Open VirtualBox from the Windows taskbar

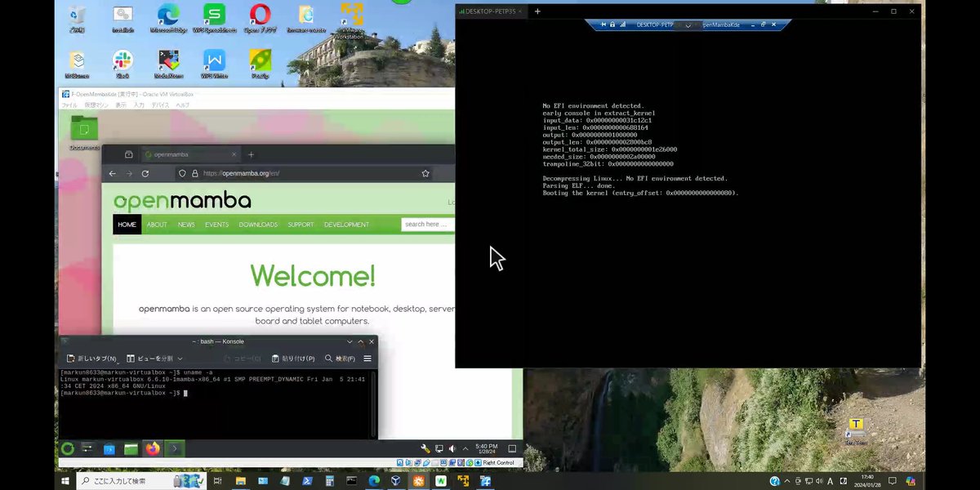click(x=396, y=481)
